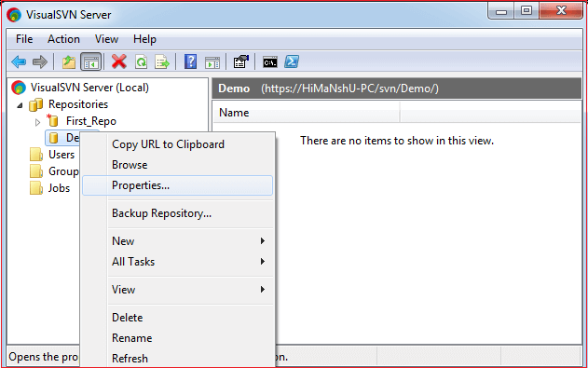Click the Name column header
This screenshot has width=588, height=368.
tap(306, 113)
